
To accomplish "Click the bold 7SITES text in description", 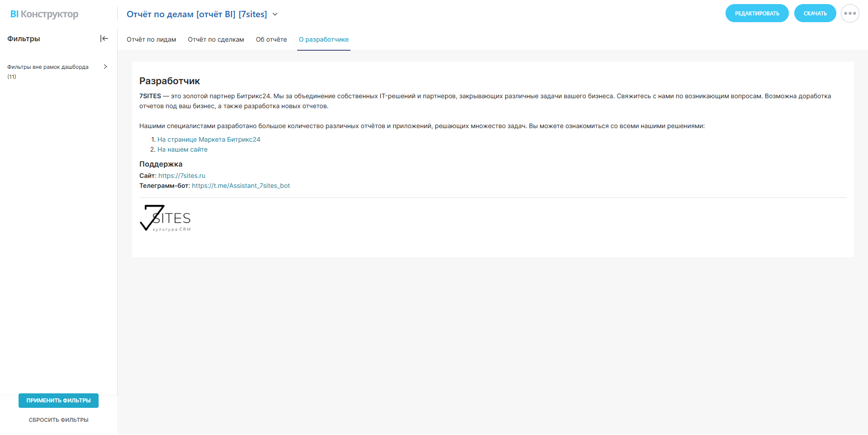I will point(150,96).
